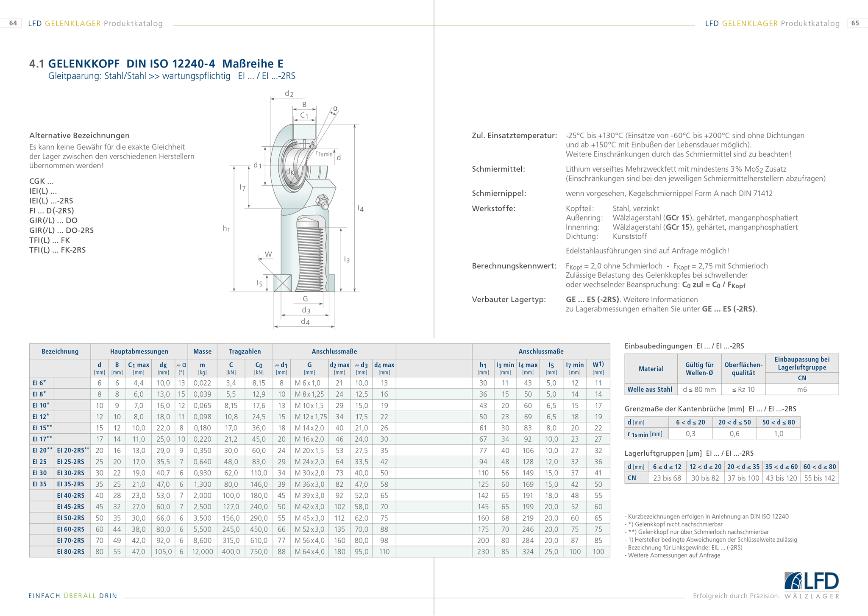Click the Tragzahlen column header
The height and width of the screenshot is (616, 868).
245,351
